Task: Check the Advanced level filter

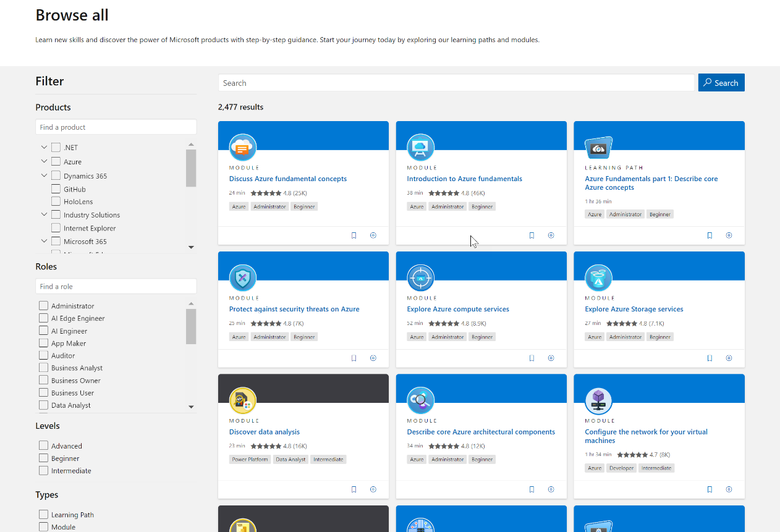Action: point(43,445)
